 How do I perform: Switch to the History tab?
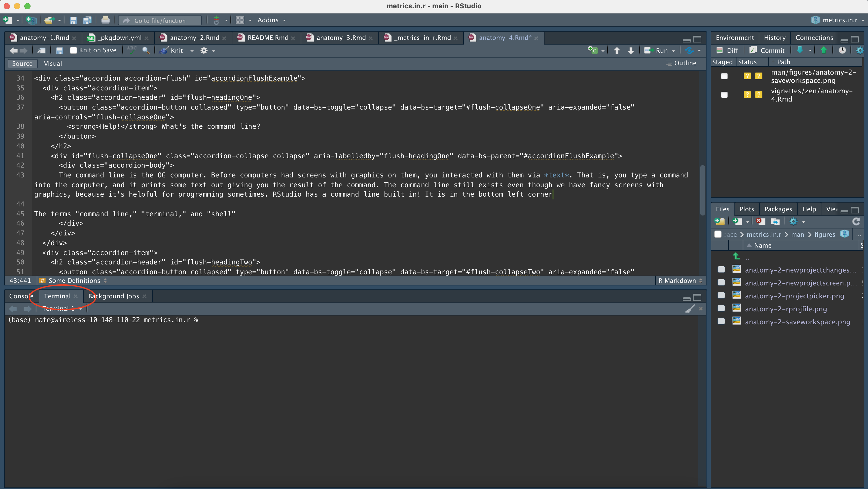[775, 38]
